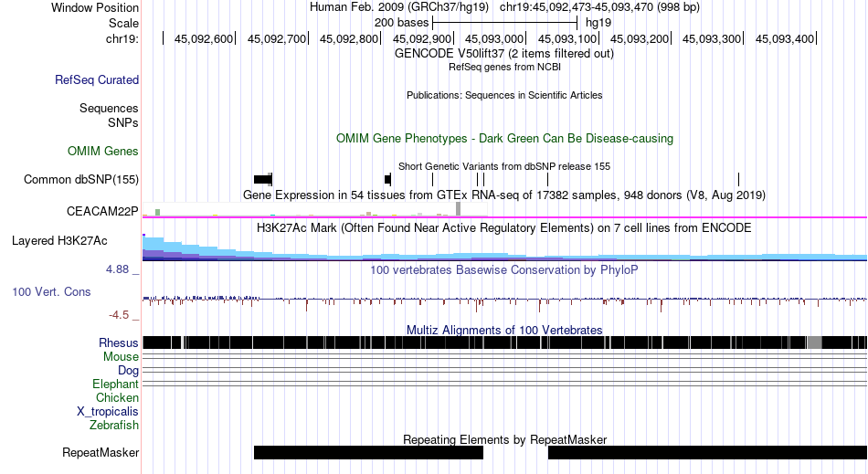Click the 45,093,200 position label

[x=640, y=38]
